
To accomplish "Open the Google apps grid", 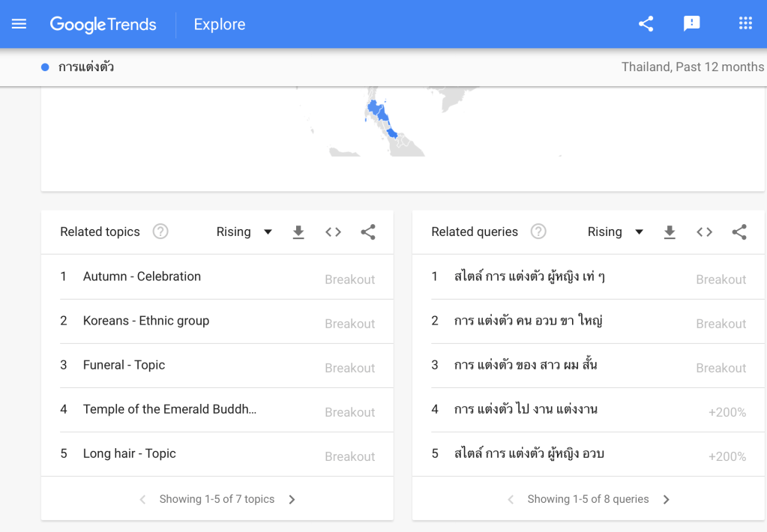I will 745,24.
